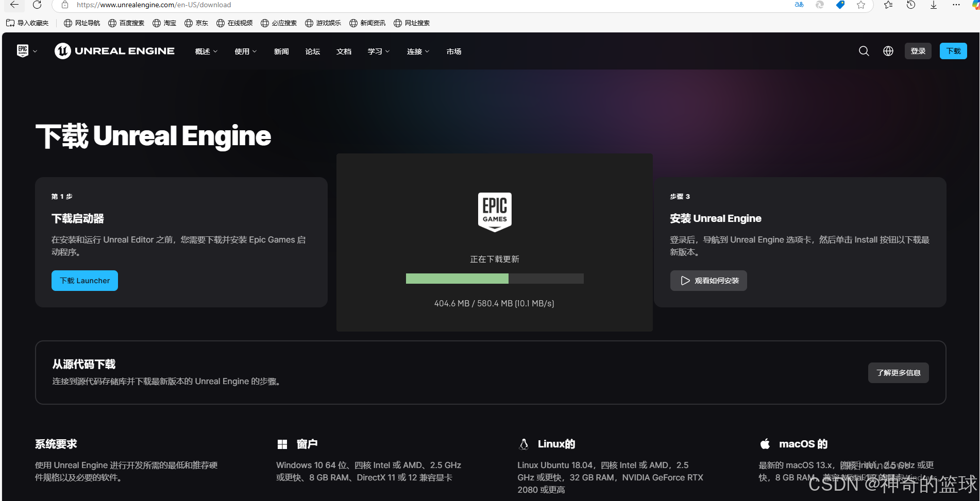The width and height of the screenshot is (980, 501).
Task: Click the Epic Games logo in updater window
Action: tap(495, 212)
